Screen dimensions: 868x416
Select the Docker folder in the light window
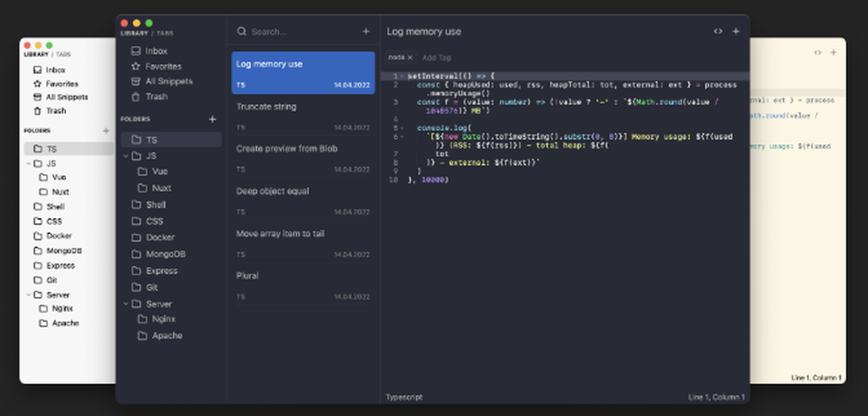point(53,236)
